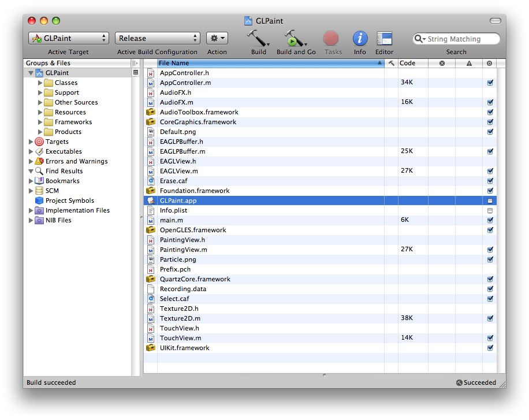
Task: Select Errors and Warnings icon
Action: pos(39,161)
